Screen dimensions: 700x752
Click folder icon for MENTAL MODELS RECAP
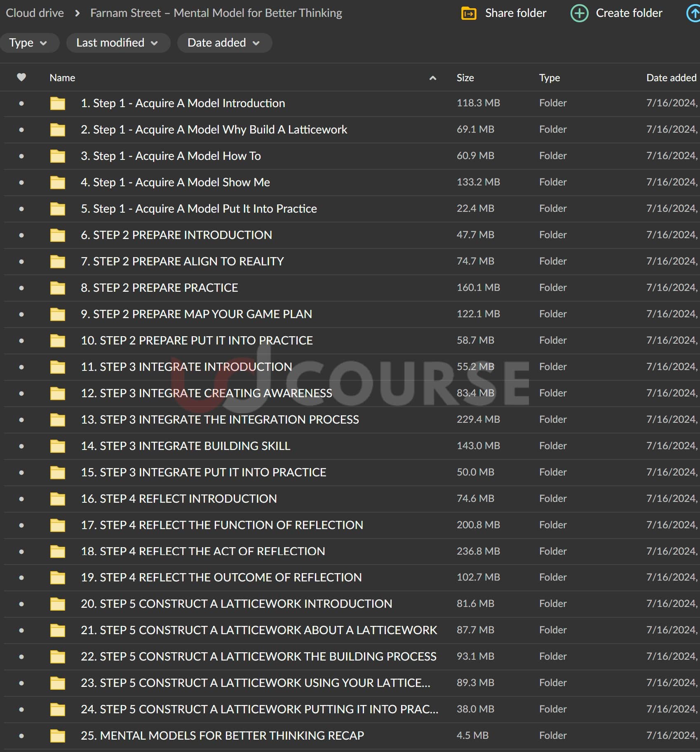58,736
